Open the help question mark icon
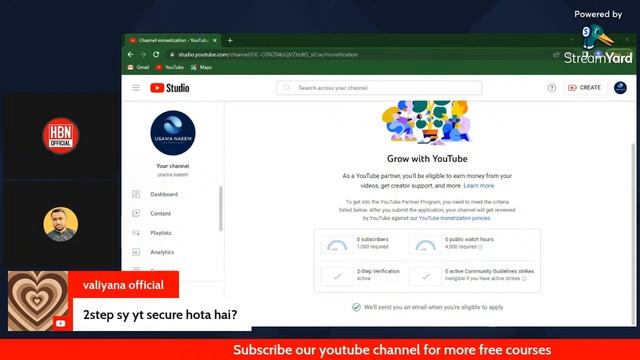The height and width of the screenshot is (360, 640). click(551, 88)
